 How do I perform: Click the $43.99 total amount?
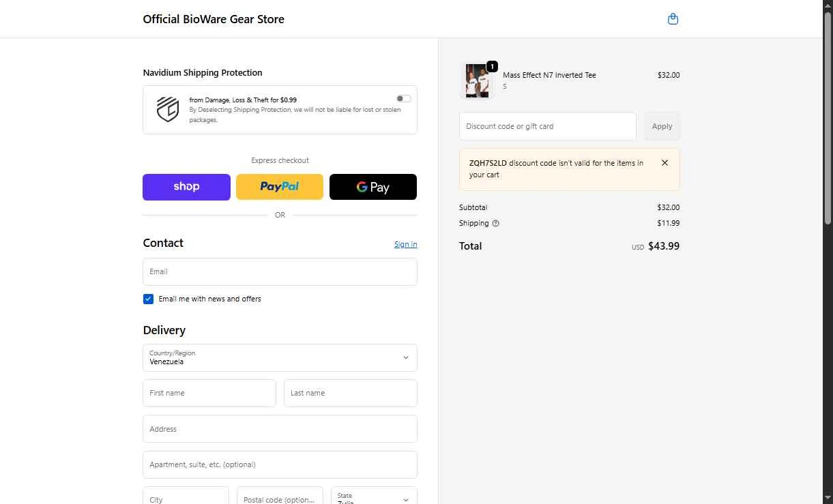coord(664,246)
